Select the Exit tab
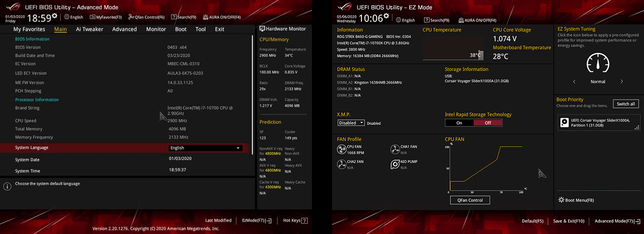Image resolution: width=644 pixels, height=234 pixels. (x=219, y=29)
